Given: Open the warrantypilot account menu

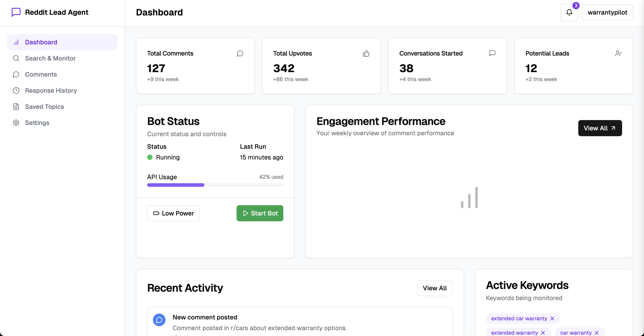Looking at the screenshot, I should pyautogui.click(x=608, y=12).
